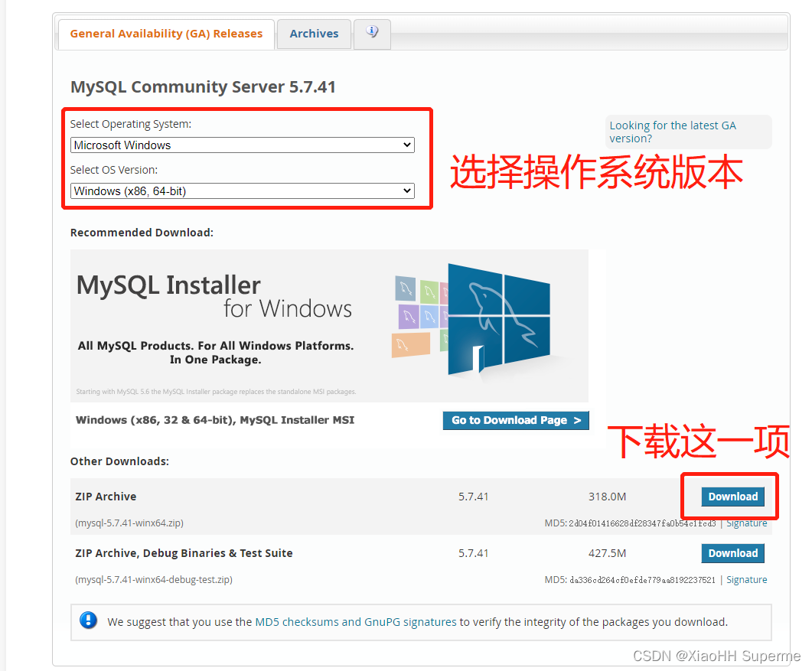Click the Windows dolphin logo graphic

tap(498, 318)
